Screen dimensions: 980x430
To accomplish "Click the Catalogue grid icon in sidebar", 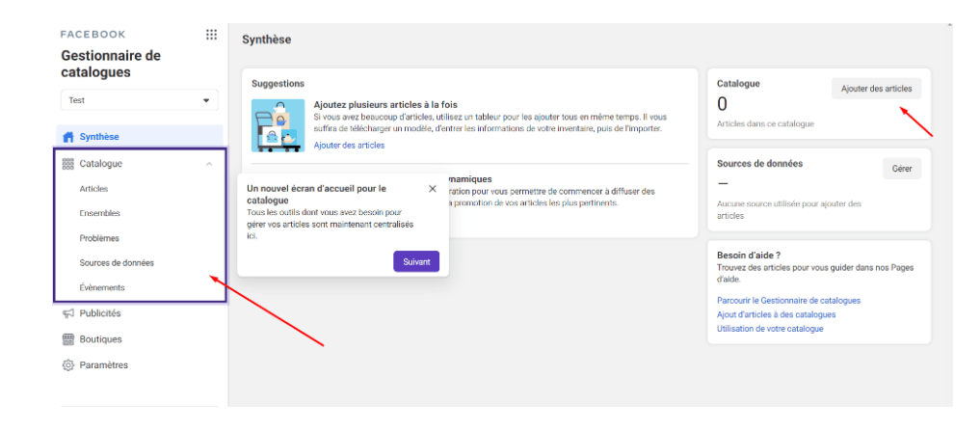I will (67, 164).
